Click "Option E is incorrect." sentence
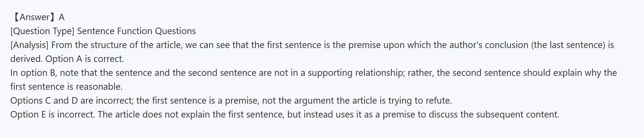The image size is (644, 138). tap(52, 114)
